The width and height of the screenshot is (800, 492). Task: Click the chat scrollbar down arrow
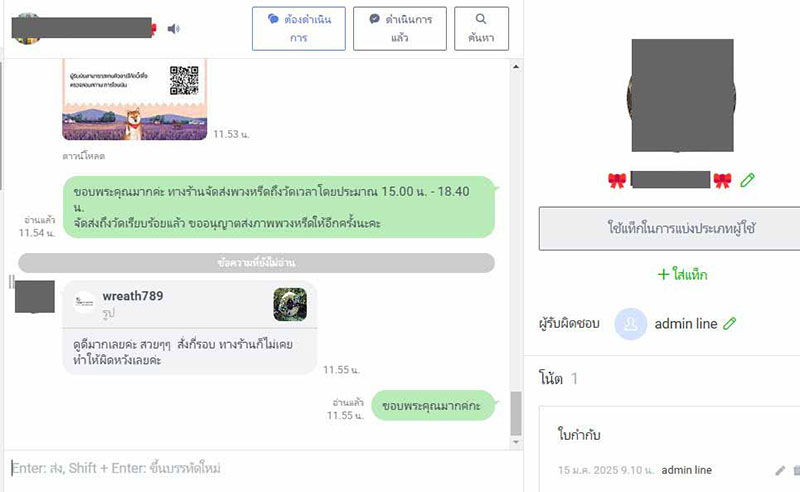click(x=516, y=442)
